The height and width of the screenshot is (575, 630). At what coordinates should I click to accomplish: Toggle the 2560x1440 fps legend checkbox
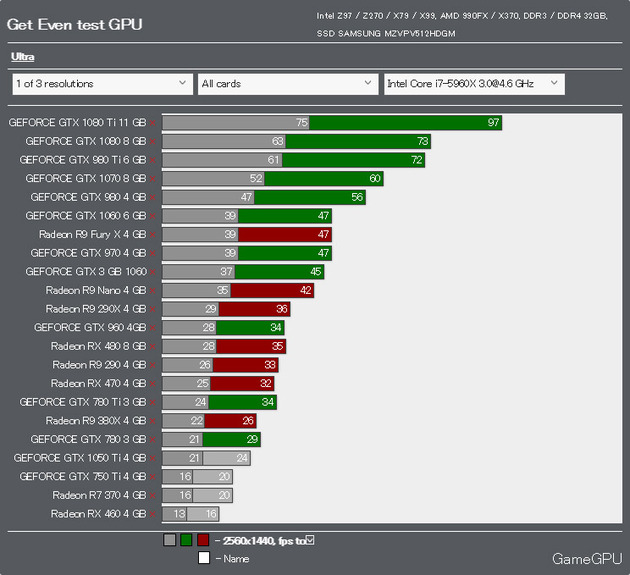[310, 540]
